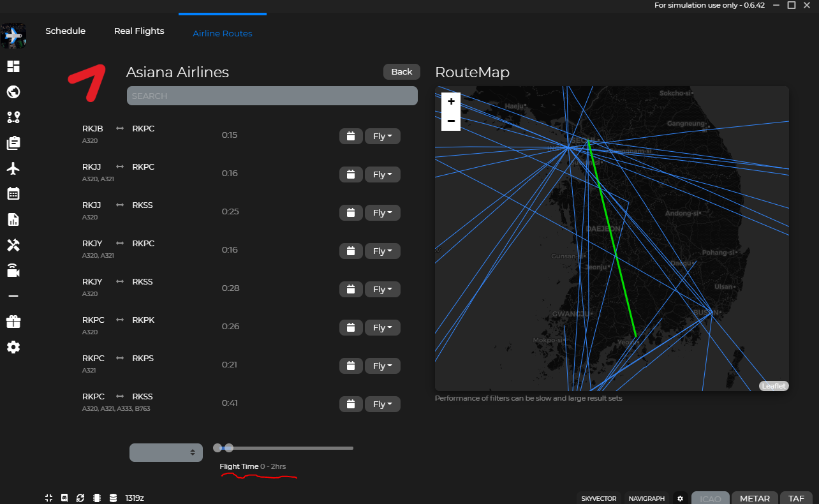Image resolution: width=819 pixels, height=504 pixels.
Task: Expand Fly dropdown for RKPC to RKSS
Action: coord(383,404)
